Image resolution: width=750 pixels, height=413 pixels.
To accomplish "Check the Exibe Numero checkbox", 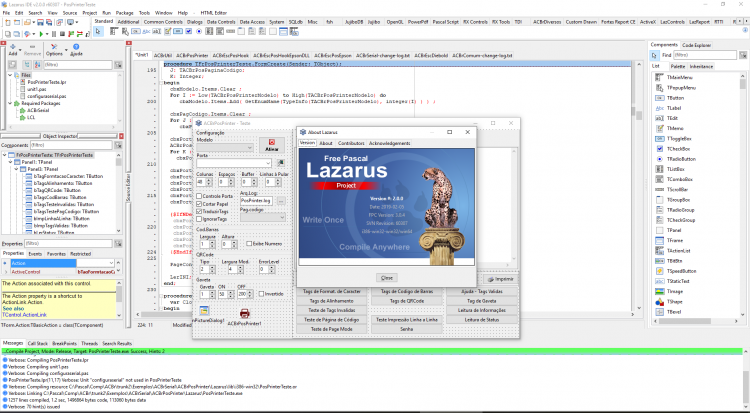I will click(x=249, y=244).
